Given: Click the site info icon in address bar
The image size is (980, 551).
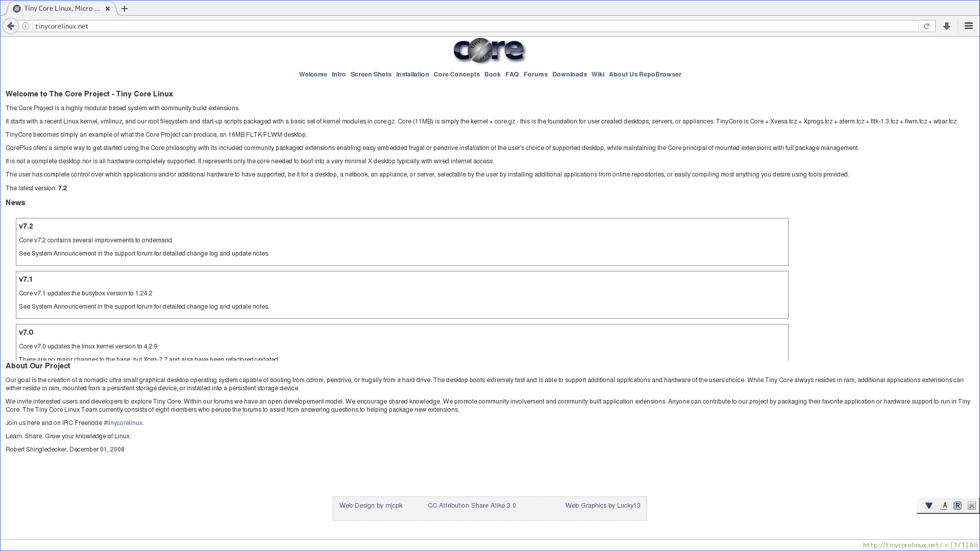Looking at the screenshot, I should point(26,26).
